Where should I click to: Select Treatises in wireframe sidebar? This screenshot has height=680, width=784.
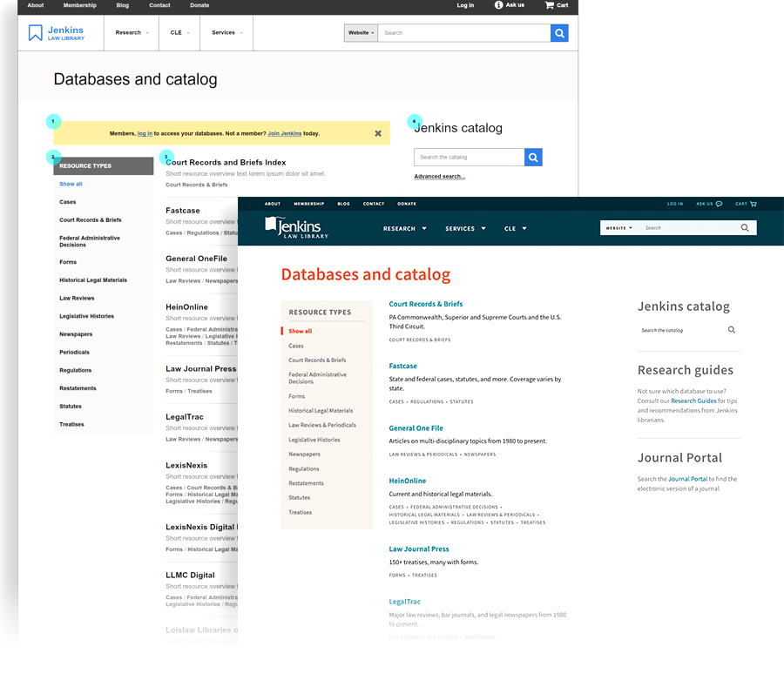[x=71, y=424]
